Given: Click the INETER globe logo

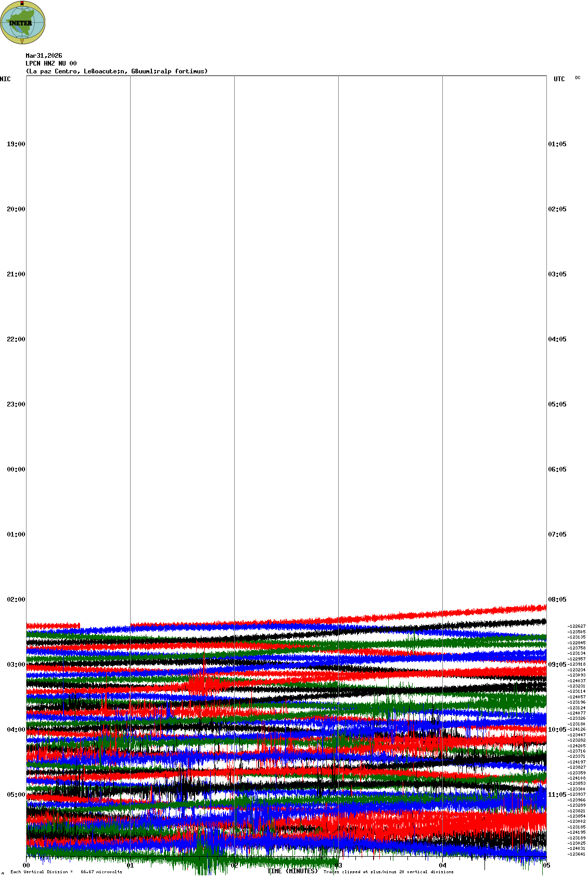Looking at the screenshot, I should tap(23, 22).
